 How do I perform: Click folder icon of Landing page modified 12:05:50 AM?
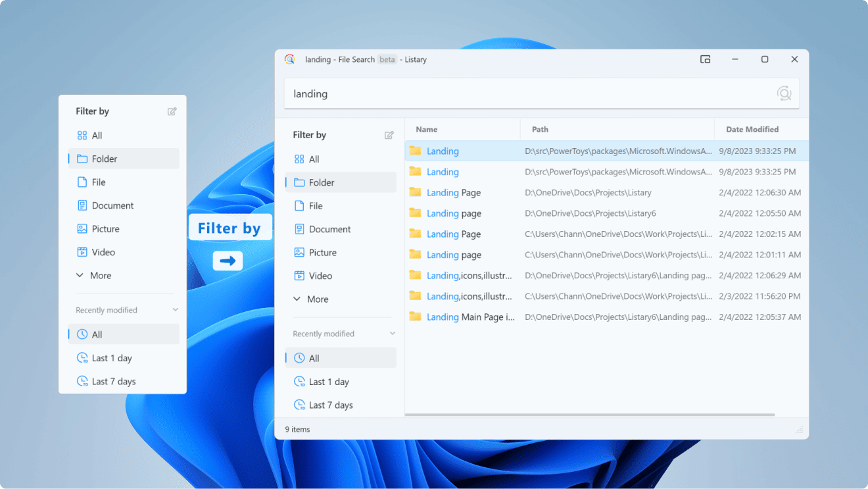(x=415, y=213)
